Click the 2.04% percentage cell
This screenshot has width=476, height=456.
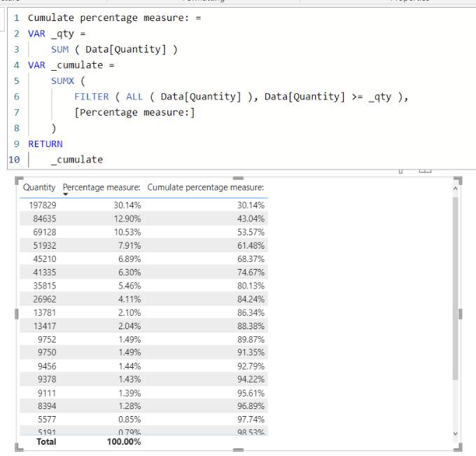pyautogui.click(x=129, y=326)
